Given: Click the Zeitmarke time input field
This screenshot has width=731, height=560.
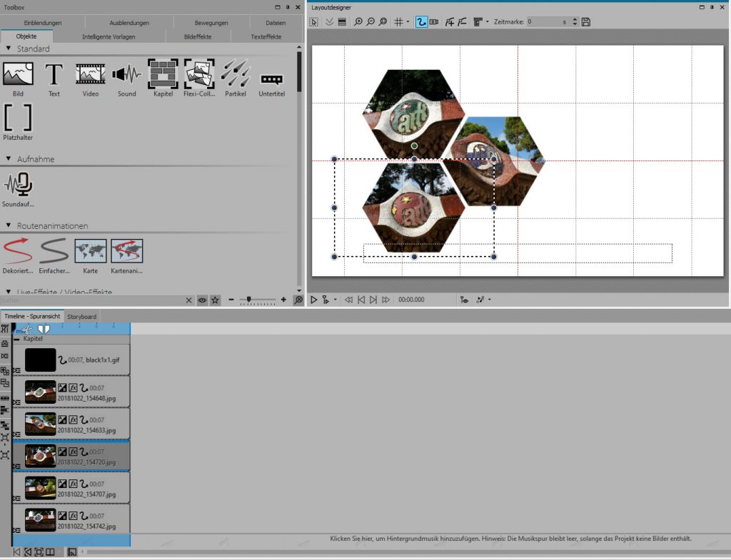Looking at the screenshot, I should coord(543,22).
